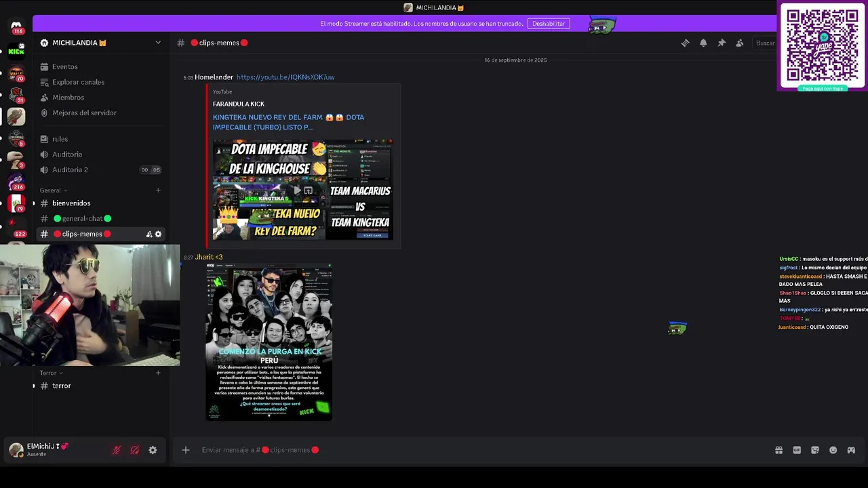The height and width of the screenshot is (488, 868).
Task: Click the Buscar search field
Action: 766,43
